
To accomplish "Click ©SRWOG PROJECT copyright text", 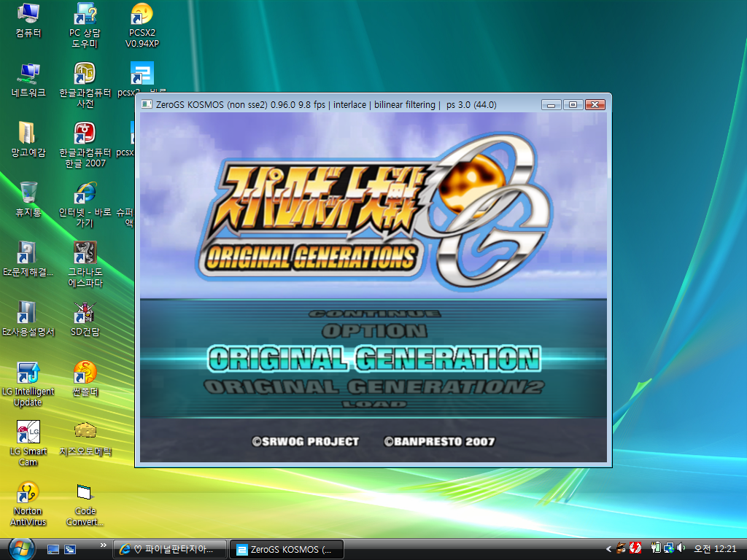I will point(306,441).
